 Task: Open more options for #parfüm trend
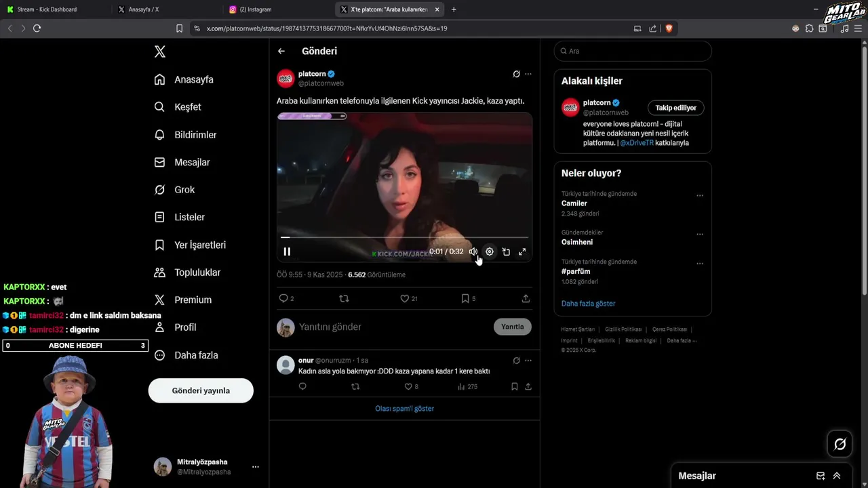[700, 264]
